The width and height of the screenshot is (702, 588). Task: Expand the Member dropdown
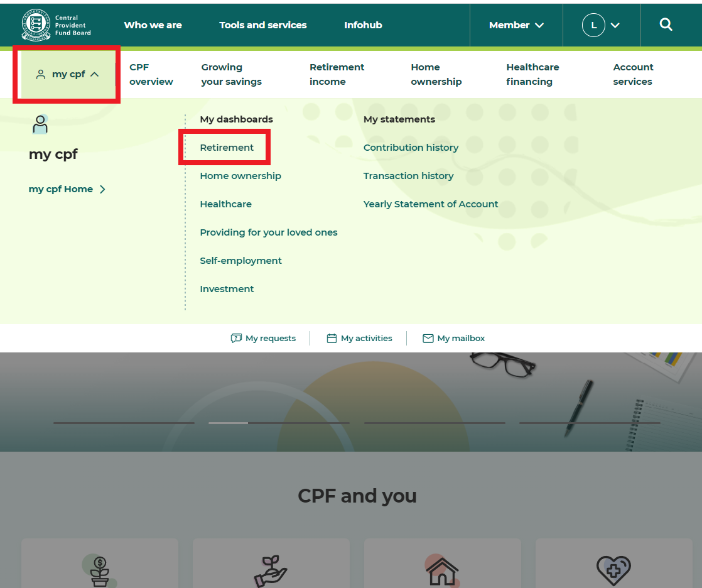(516, 25)
